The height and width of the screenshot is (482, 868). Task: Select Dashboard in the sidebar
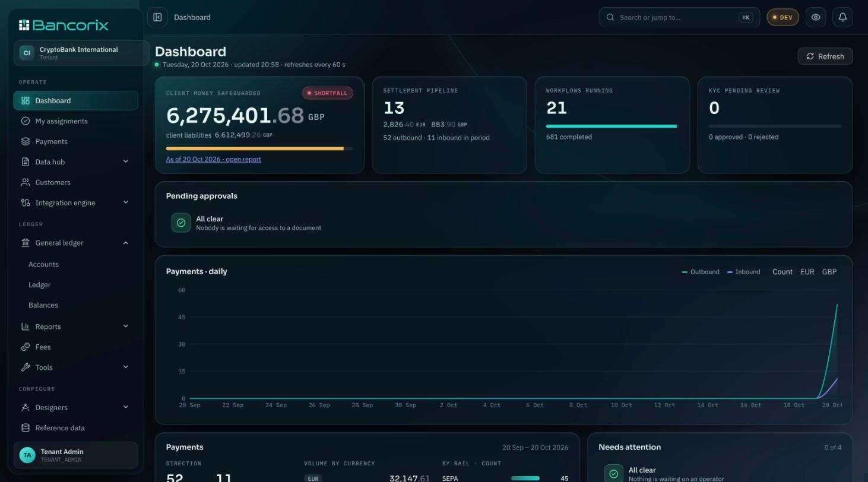pos(75,101)
